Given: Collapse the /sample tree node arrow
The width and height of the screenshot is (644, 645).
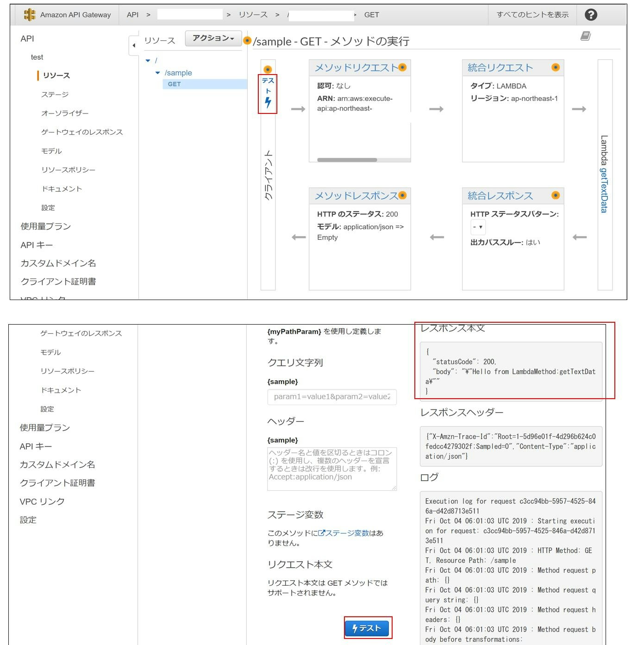Looking at the screenshot, I should (x=157, y=73).
